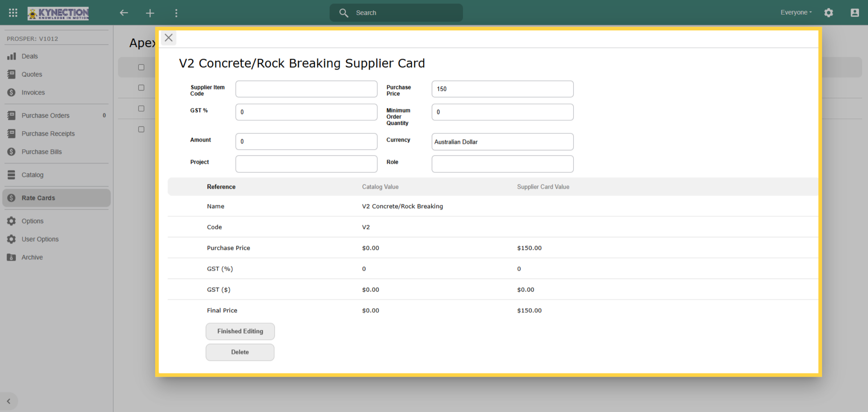Click the Supplier Item Code field
This screenshot has height=412, width=868.
306,89
